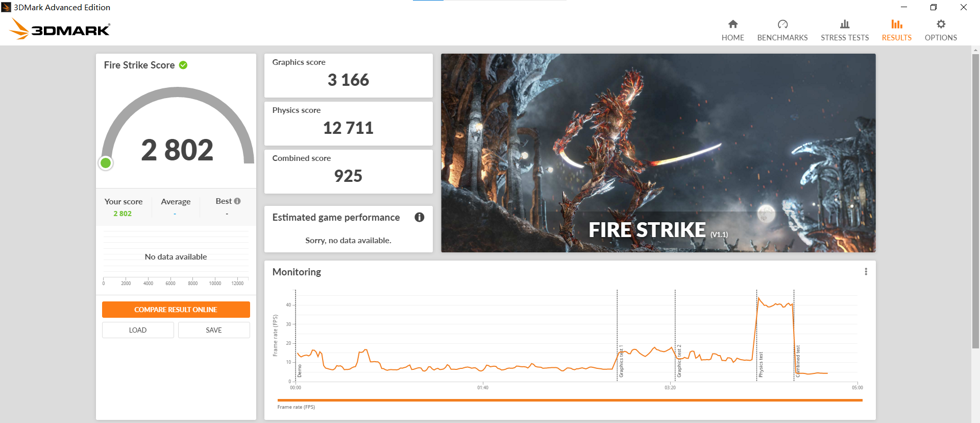Click the Graphics score value 3 166
Image resolution: width=980 pixels, height=423 pixels.
[348, 80]
